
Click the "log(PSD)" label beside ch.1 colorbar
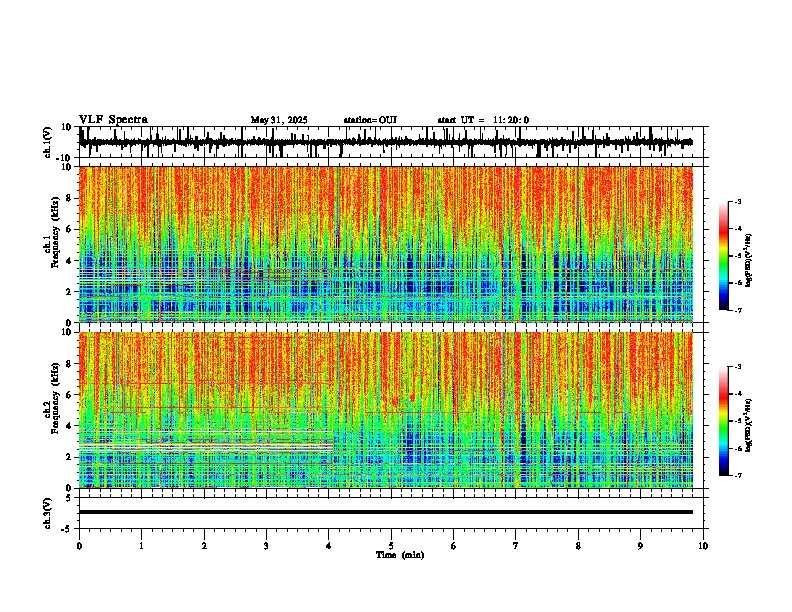[749, 261]
